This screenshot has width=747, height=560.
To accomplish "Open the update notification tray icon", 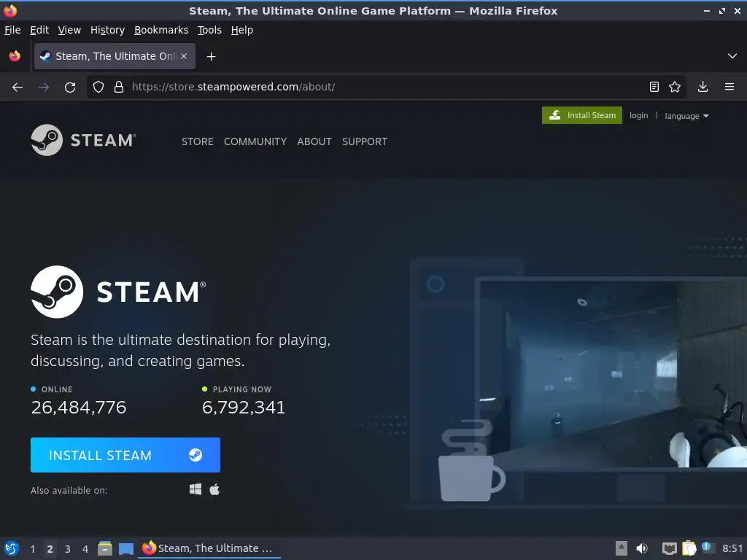I will pyautogui.click(x=708, y=548).
